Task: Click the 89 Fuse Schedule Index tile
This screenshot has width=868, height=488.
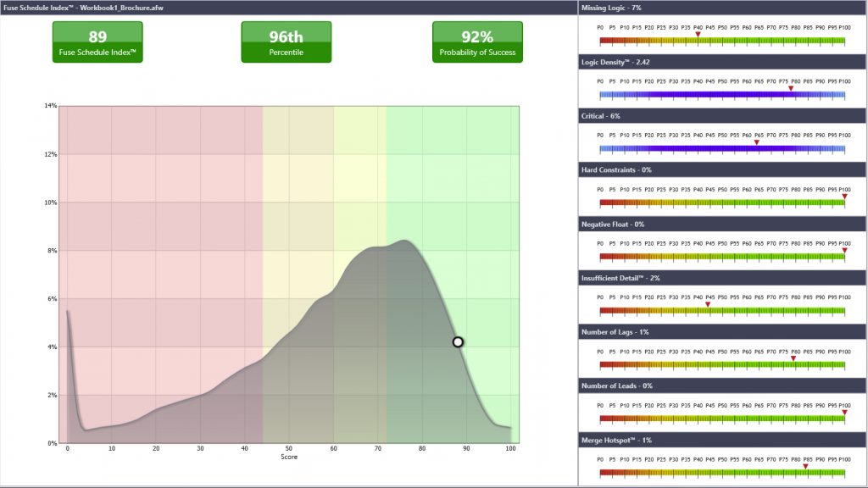Action: (x=97, y=42)
